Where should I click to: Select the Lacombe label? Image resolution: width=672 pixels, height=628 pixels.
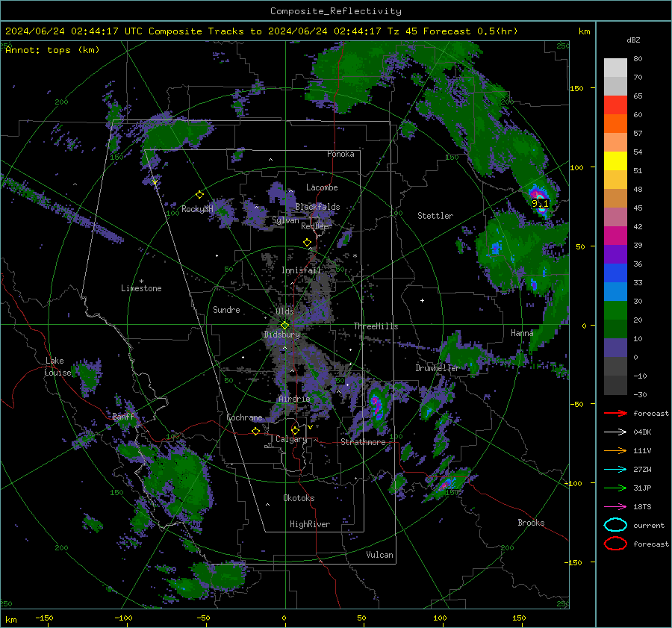point(322,187)
